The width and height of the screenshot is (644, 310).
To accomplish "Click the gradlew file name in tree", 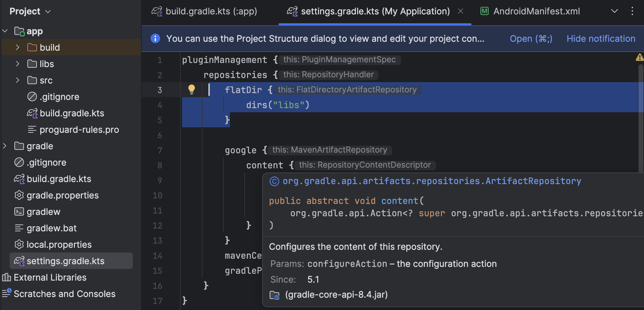I will [43, 212].
